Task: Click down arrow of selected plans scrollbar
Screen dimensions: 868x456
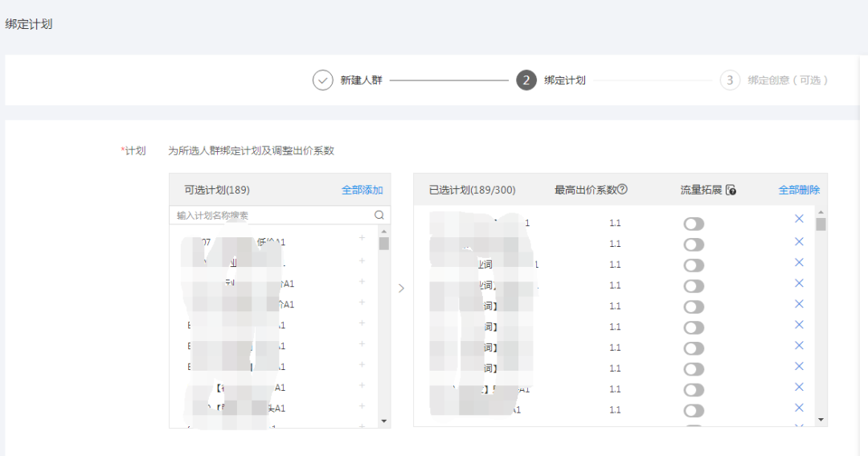Action: pyautogui.click(x=821, y=420)
